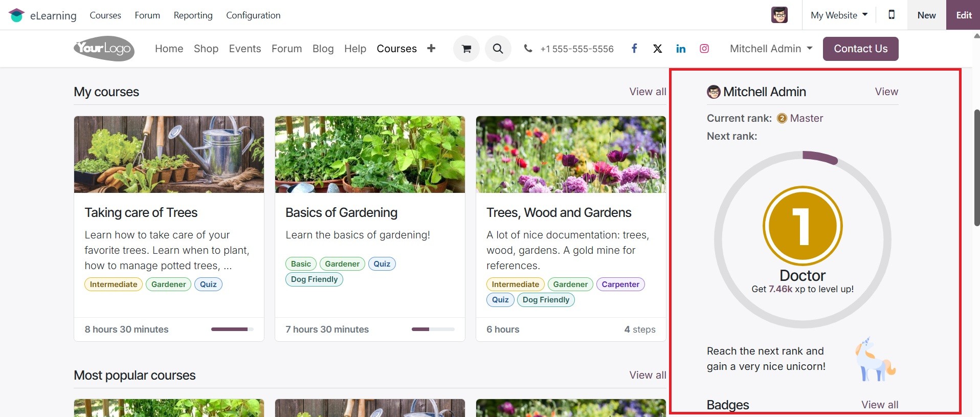The height and width of the screenshot is (417, 980).
Task: Click the YourLogo site logo
Action: [x=104, y=49]
